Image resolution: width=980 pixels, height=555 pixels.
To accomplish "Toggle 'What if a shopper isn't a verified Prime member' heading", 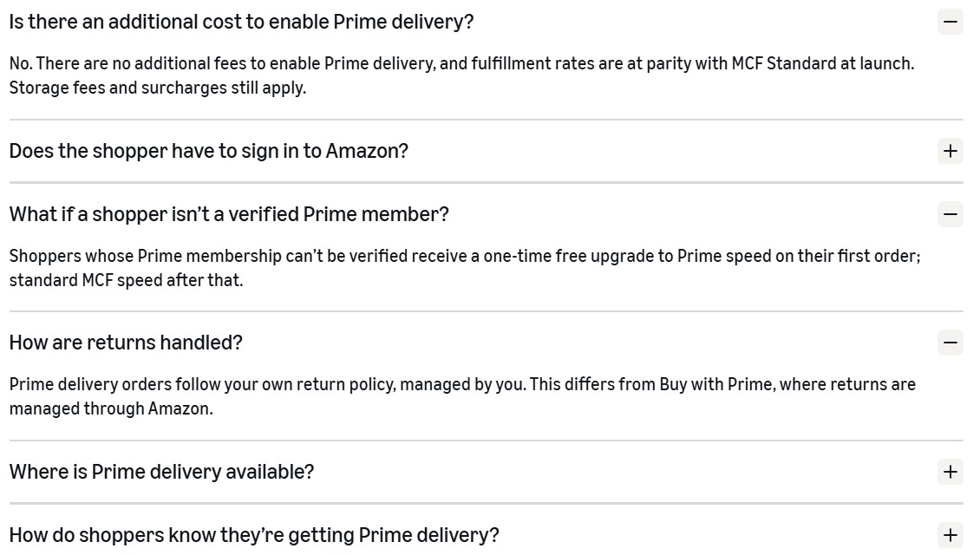I will click(x=229, y=214).
